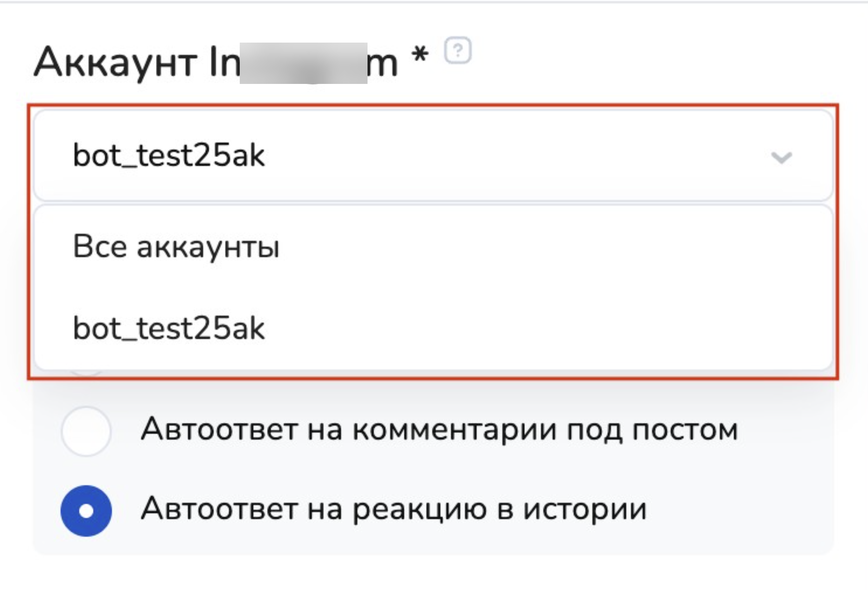Select radio for "Автоответ на комментарии под постом"
868x590 pixels.
[x=86, y=431]
